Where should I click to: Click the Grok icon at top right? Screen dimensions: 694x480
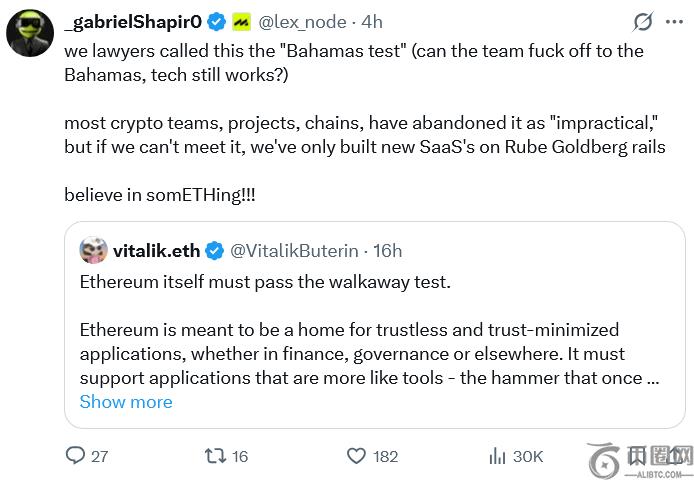[644, 21]
